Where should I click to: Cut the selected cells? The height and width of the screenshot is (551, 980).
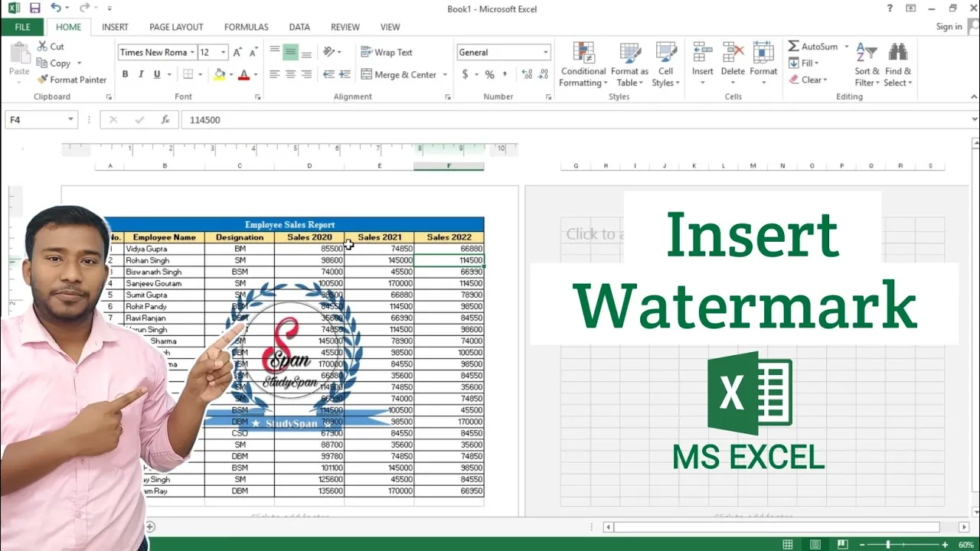point(51,47)
